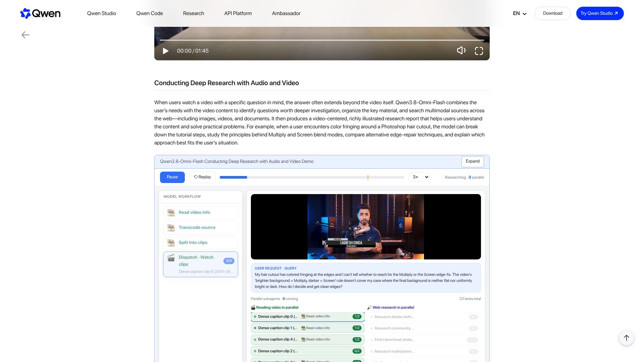Click the top video seek bar
The image size is (644, 362).
point(322,40)
